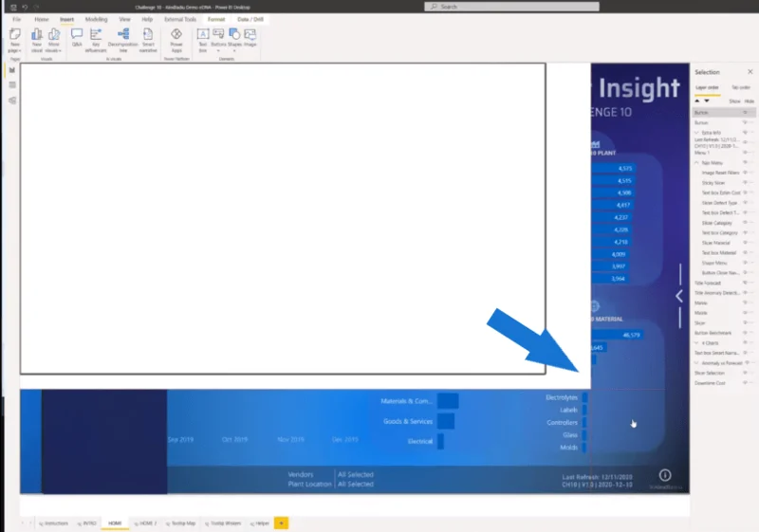The height and width of the screenshot is (532, 759).
Task: Hide the Sticky Slicer layer
Action: point(746,183)
